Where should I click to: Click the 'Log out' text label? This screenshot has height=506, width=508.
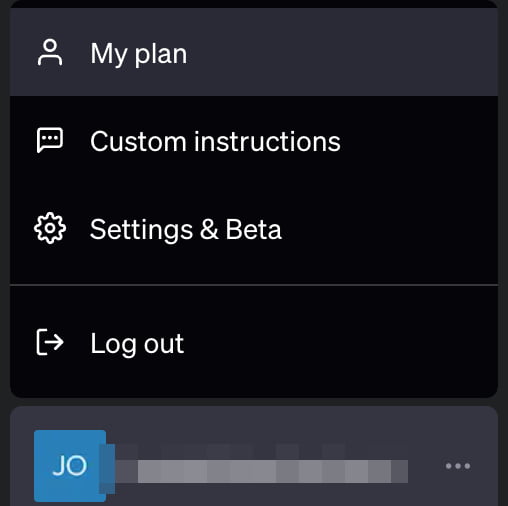click(137, 344)
